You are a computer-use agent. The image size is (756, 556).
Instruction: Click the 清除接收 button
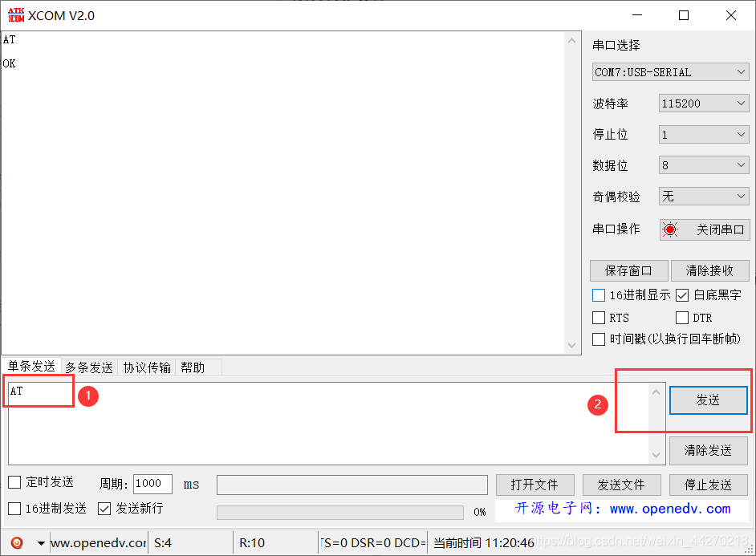click(709, 270)
